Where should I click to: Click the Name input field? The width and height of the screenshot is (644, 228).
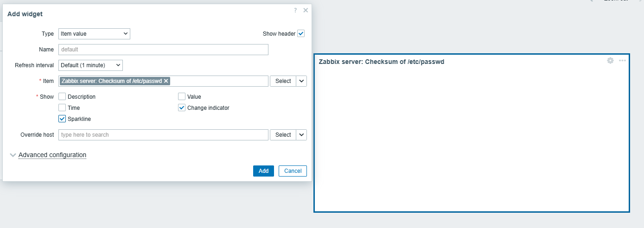[x=163, y=50]
